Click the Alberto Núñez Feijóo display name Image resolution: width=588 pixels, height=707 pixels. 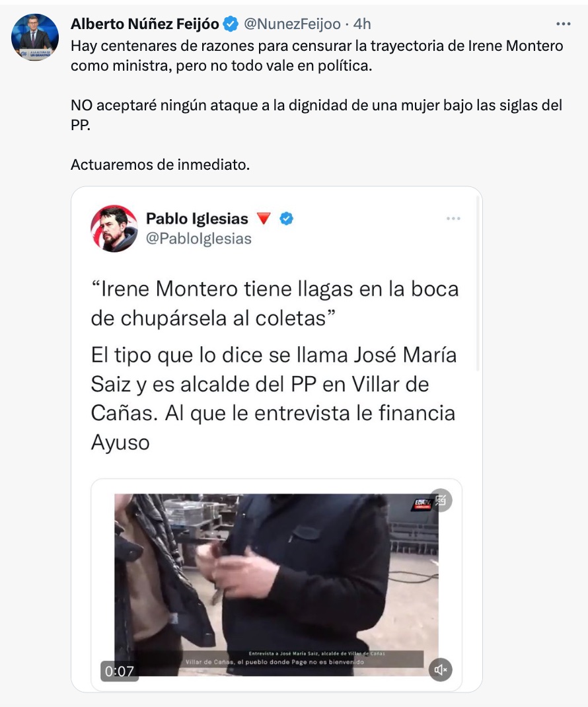(145, 24)
